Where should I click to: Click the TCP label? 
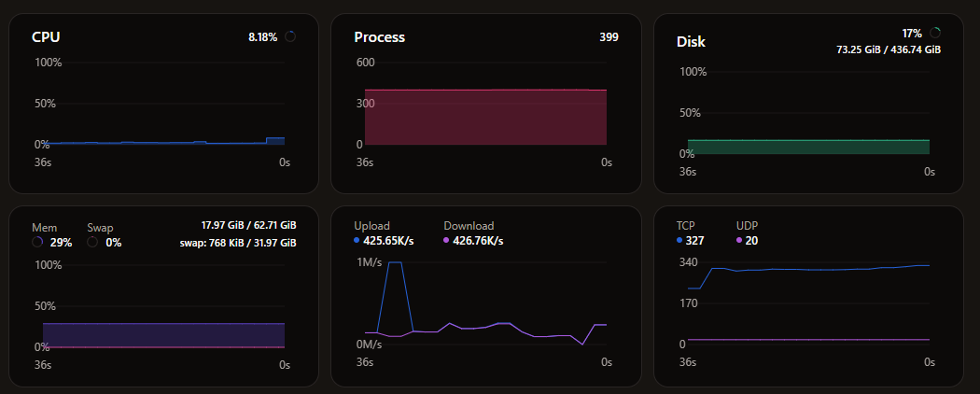[686, 226]
